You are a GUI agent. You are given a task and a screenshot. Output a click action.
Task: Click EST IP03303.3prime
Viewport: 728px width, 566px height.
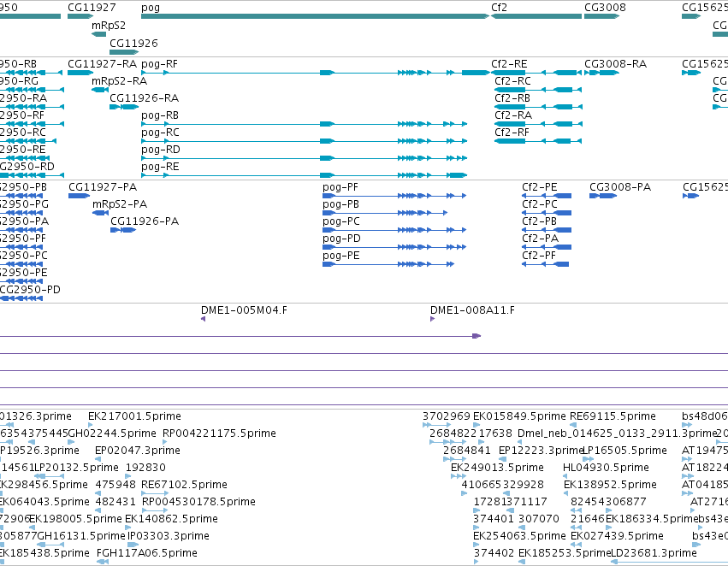coord(169,536)
